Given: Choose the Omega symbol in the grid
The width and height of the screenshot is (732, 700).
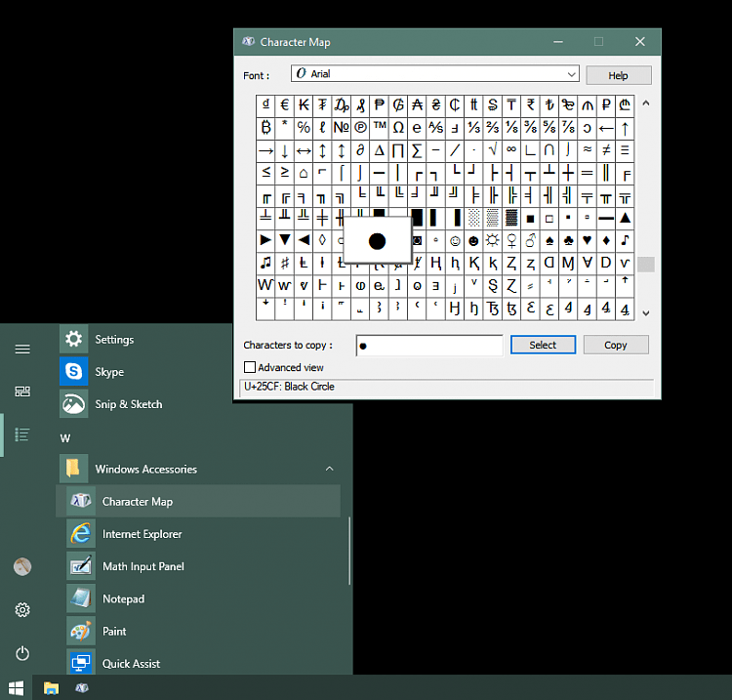Looking at the screenshot, I should coord(398,128).
